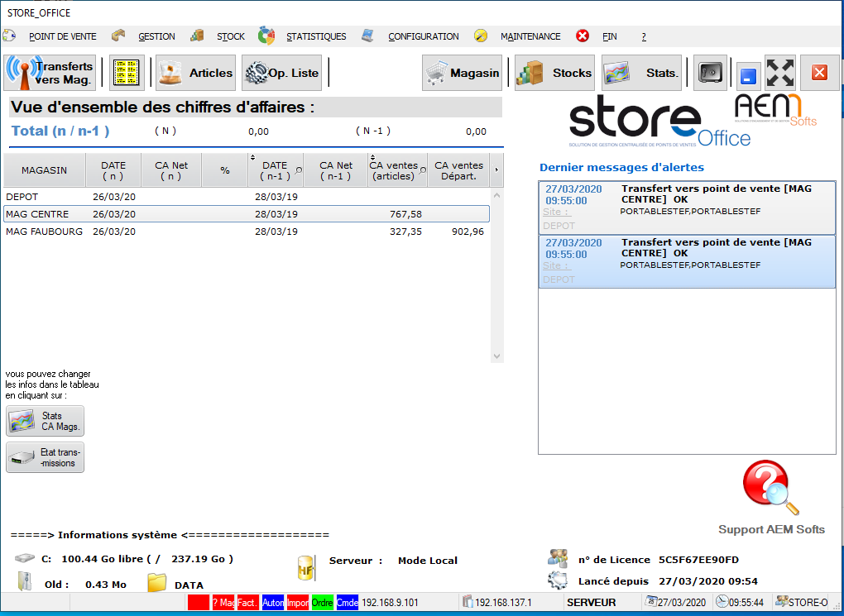Click the green Ordre status indicator

(322, 603)
